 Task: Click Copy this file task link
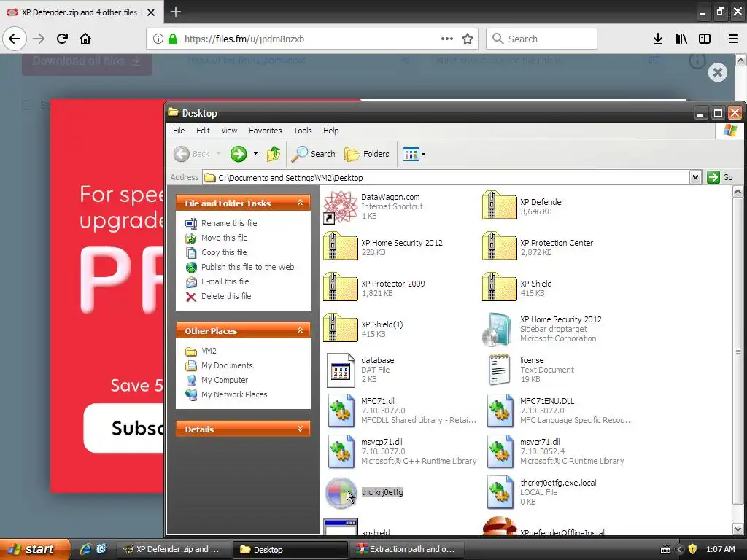(224, 252)
